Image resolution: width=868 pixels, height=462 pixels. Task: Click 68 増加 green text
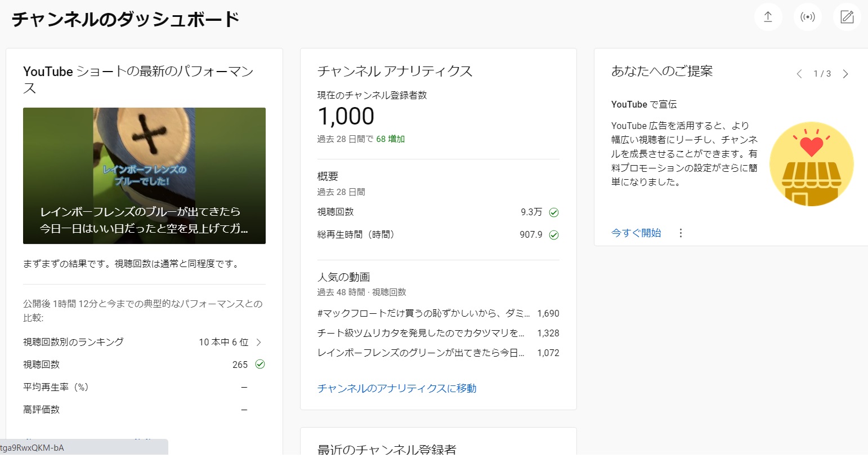click(391, 139)
